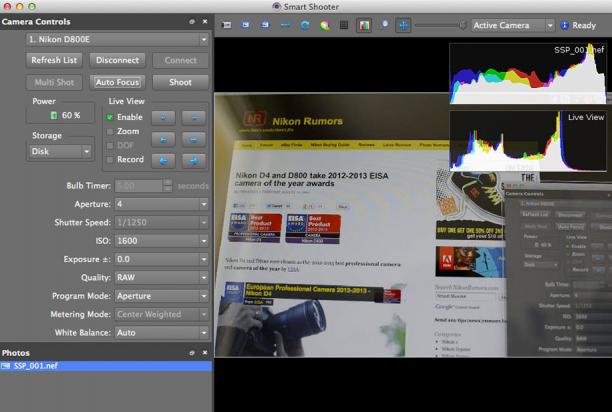The height and width of the screenshot is (412, 612).
Task: Click the right arrow button beside Record
Action: [x=194, y=160]
